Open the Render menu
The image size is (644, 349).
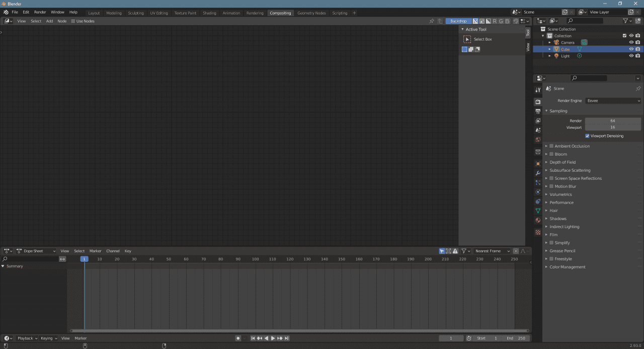40,12
